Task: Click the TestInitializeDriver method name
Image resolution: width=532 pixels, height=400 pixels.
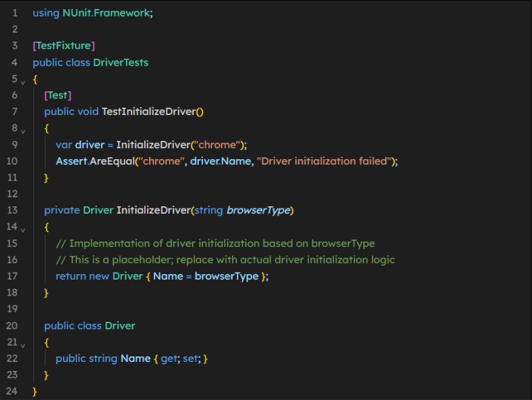Action: pyautogui.click(x=150, y=111)
